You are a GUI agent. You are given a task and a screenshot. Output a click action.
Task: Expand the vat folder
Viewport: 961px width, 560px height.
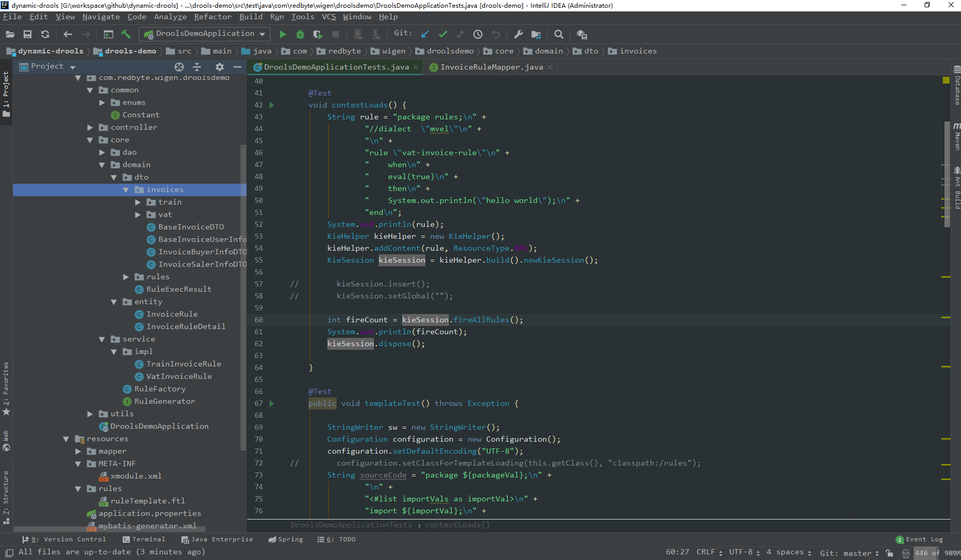pos(138,215)
